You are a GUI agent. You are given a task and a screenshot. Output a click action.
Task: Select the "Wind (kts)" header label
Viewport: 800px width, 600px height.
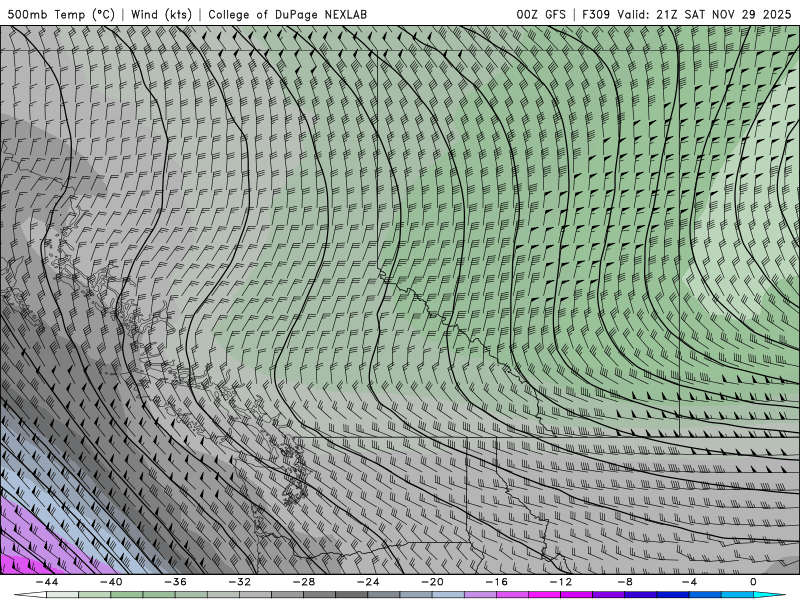click(161, 14)
